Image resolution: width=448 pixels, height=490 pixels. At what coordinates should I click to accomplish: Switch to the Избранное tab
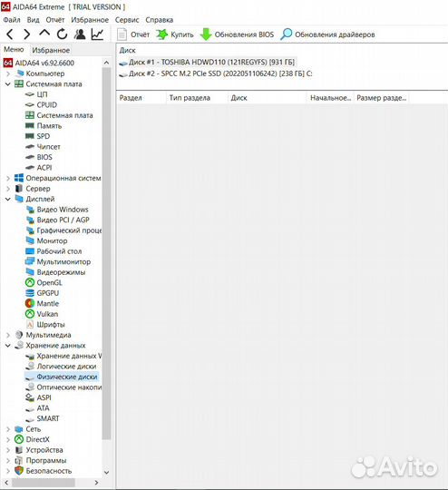[51, 50]
